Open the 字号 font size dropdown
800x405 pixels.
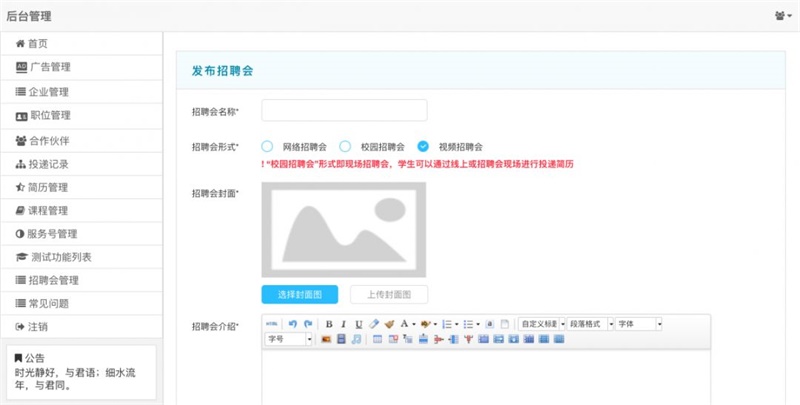(x=290, y=340)
